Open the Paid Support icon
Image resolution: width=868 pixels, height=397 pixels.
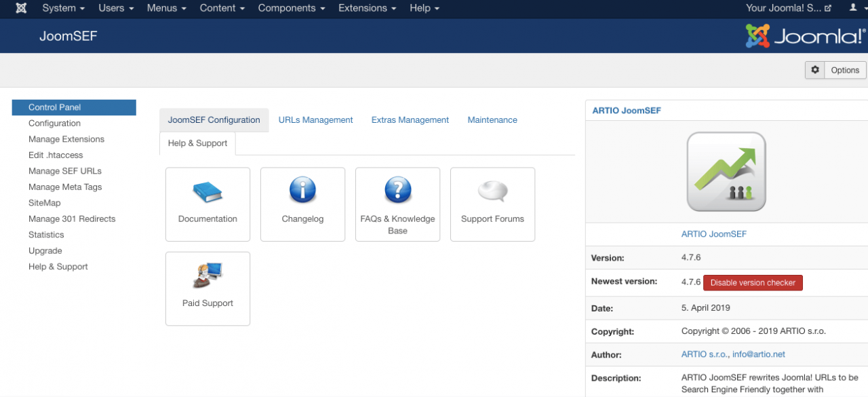click(x=208, y=276)
